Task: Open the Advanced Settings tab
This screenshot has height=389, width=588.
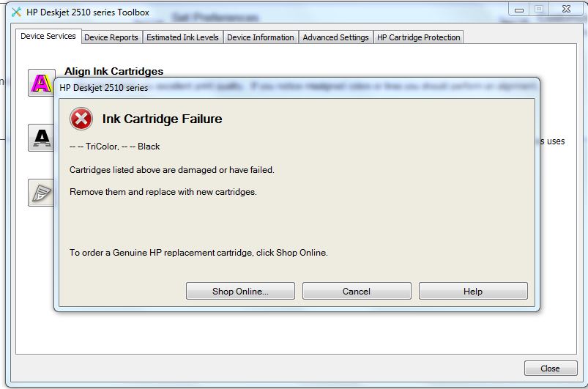Action: point(335,37)
